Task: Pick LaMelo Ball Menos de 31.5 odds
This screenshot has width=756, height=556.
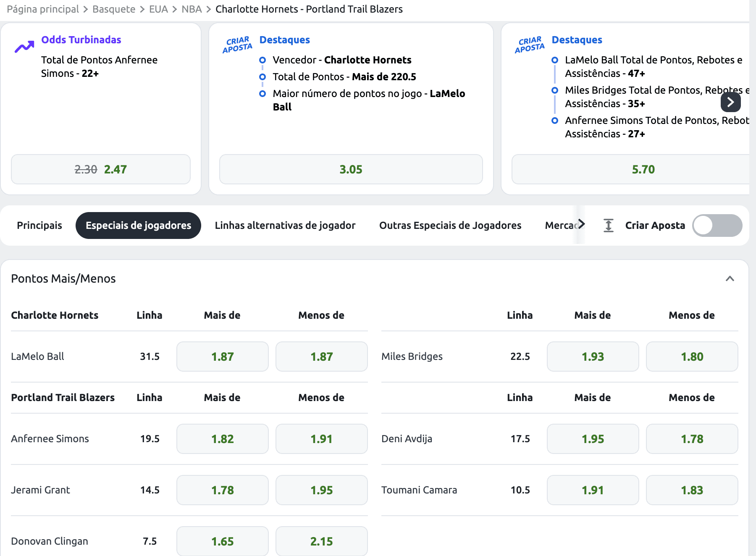Action: [x=322, y=357]
